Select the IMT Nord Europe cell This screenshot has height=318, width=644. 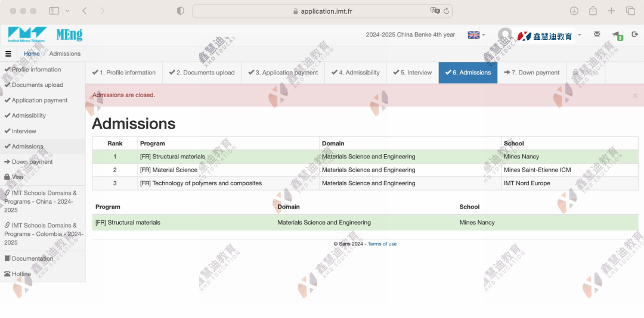[x=569, y=183]
